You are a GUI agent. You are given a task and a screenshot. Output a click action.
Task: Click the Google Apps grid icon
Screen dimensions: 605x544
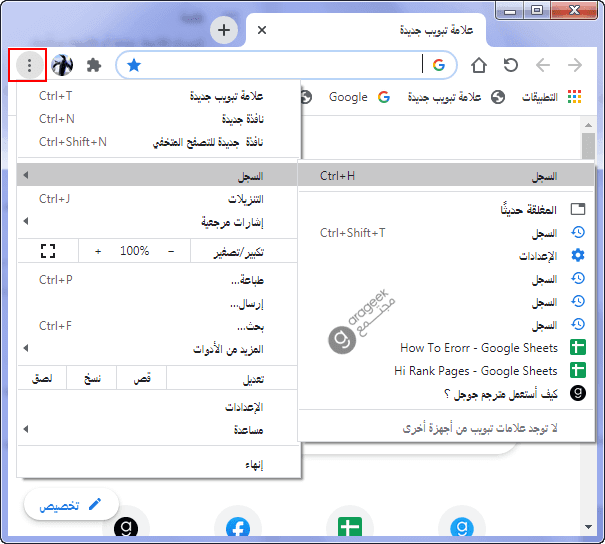point(574,97)
